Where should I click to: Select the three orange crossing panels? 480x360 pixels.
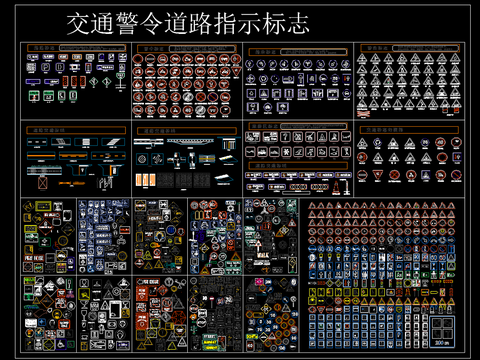145,180
